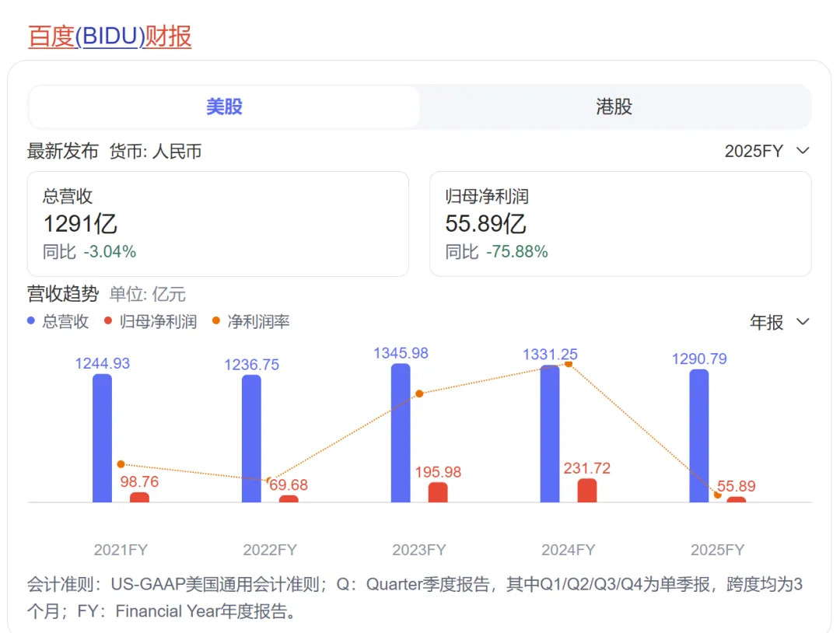Click the 营收趋势 section heading
840x633 pixels.
pos(63,294)
